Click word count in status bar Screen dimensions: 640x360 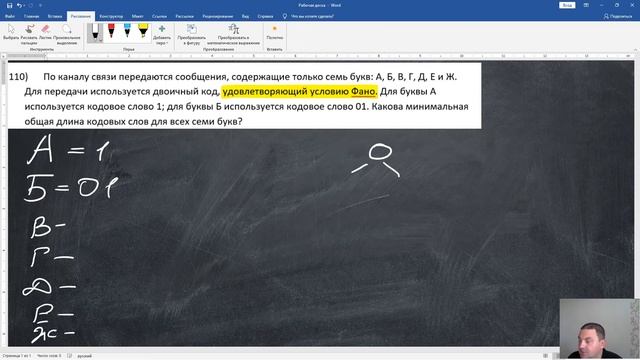tap(49, 356)
